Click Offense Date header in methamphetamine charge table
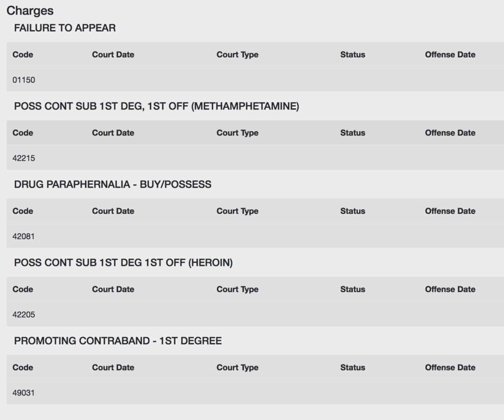504x420 pixels. click(x=450, y=133)
